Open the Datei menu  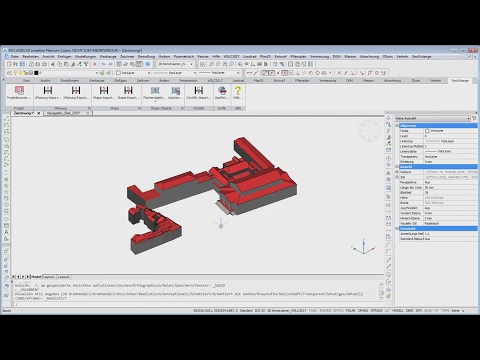click(15, 57)
